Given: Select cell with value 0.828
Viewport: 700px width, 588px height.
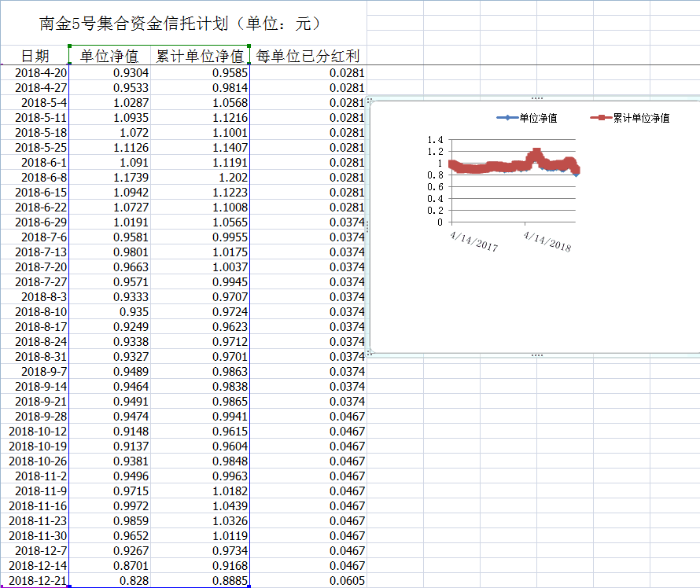Looking at the screenshot, I should tap(110, 581).
